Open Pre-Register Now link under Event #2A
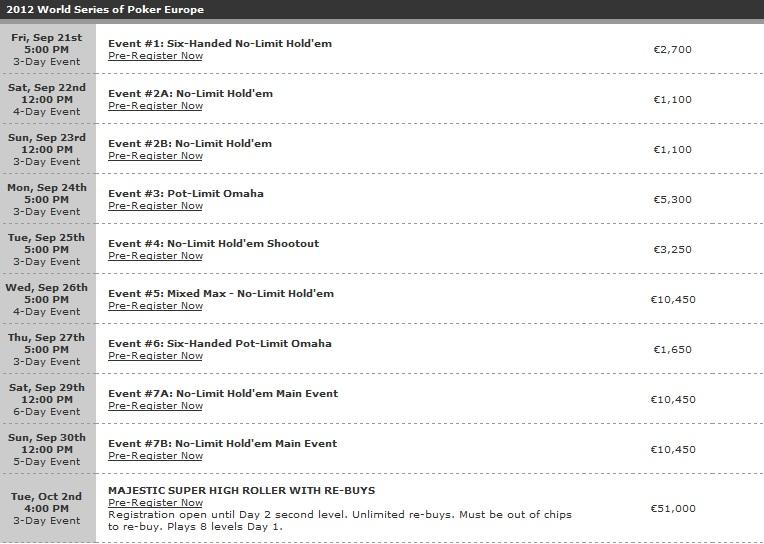Screen dimensions: 764x544 tap(155, 106)
